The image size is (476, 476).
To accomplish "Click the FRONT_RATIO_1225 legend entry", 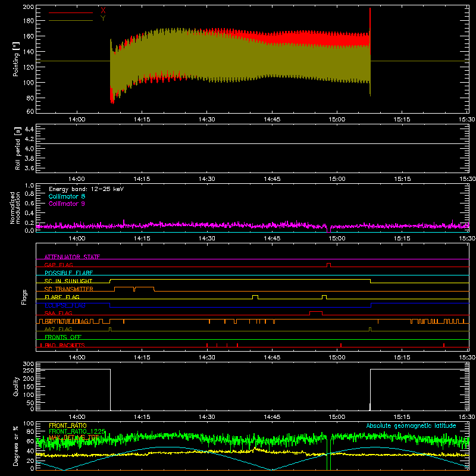I will 77,431.
